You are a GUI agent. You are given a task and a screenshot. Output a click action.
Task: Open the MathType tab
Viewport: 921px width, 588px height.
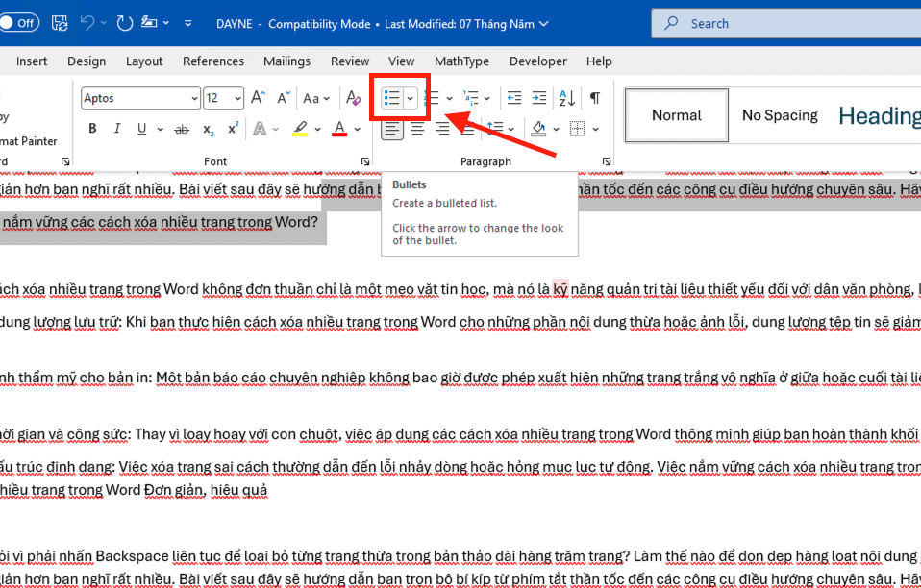(461, 61)
